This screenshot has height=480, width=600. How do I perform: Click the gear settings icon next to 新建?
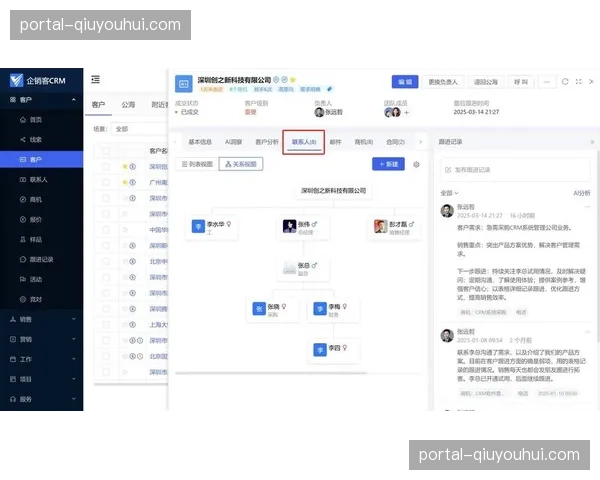click(416, 164)
